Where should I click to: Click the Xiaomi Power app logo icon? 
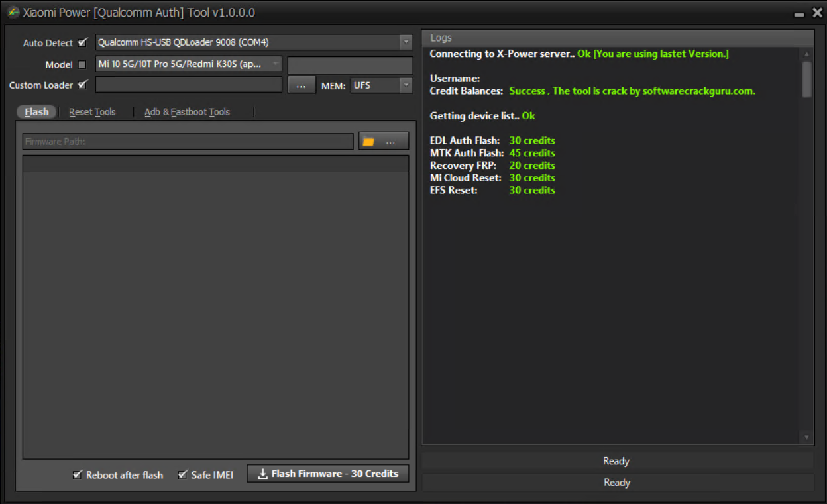[x=13, y=13]
